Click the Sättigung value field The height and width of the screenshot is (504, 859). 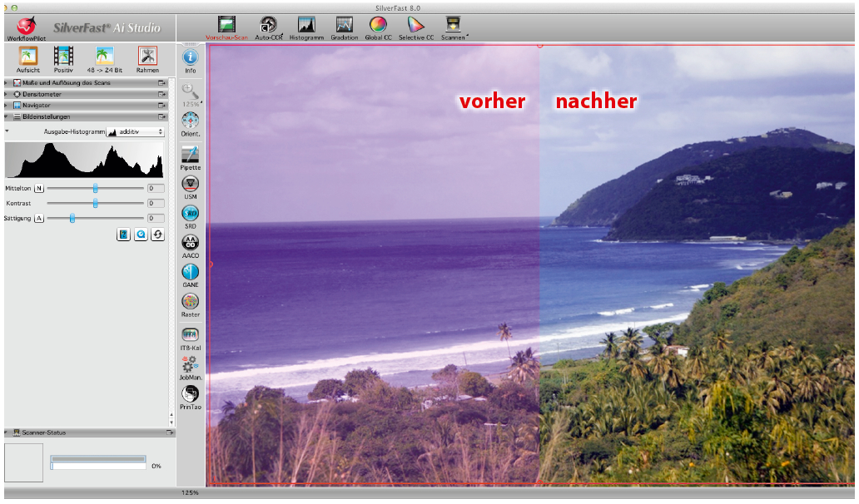pos(156,218)
